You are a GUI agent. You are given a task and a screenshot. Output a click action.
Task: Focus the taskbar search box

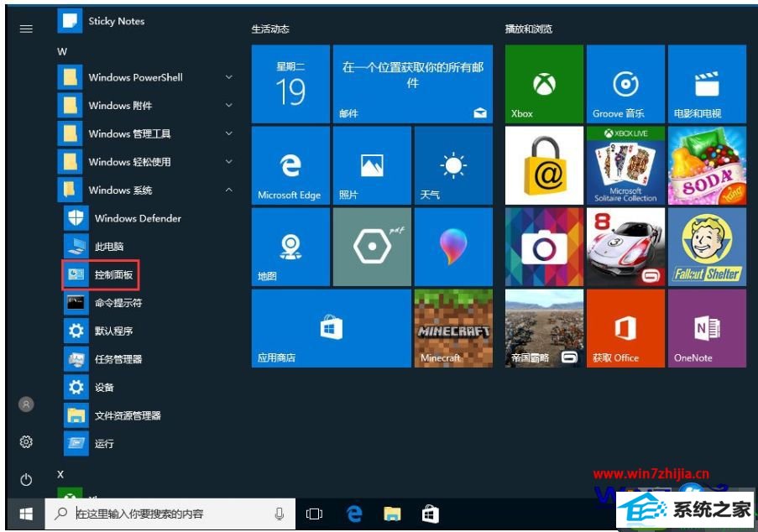point(170,514)
